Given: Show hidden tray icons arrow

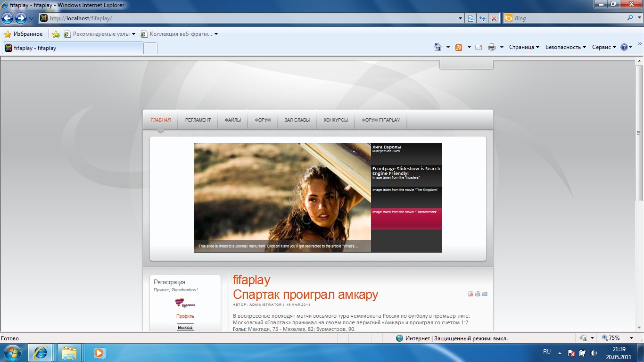Looking at the screenshot, I should click(x=560, y=353).
